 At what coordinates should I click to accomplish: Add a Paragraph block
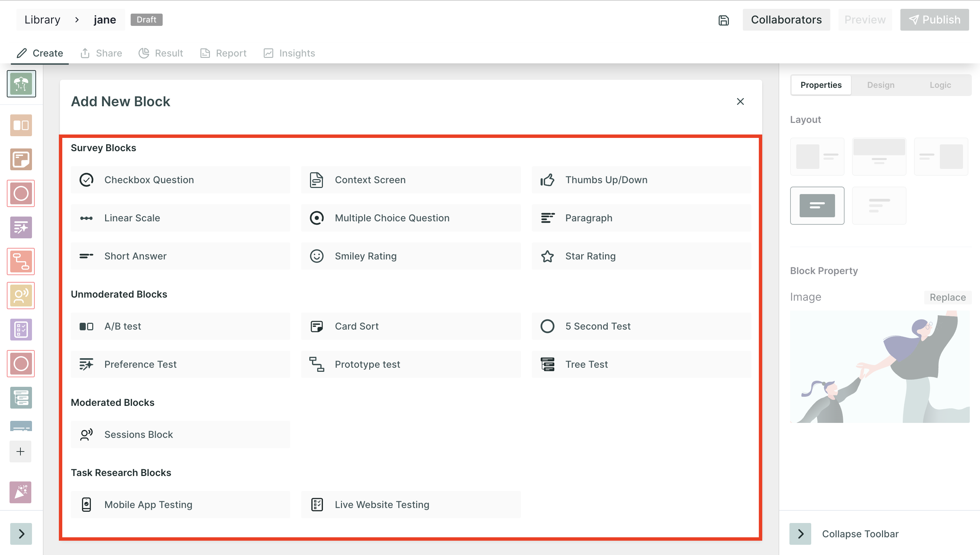(641, 218)
